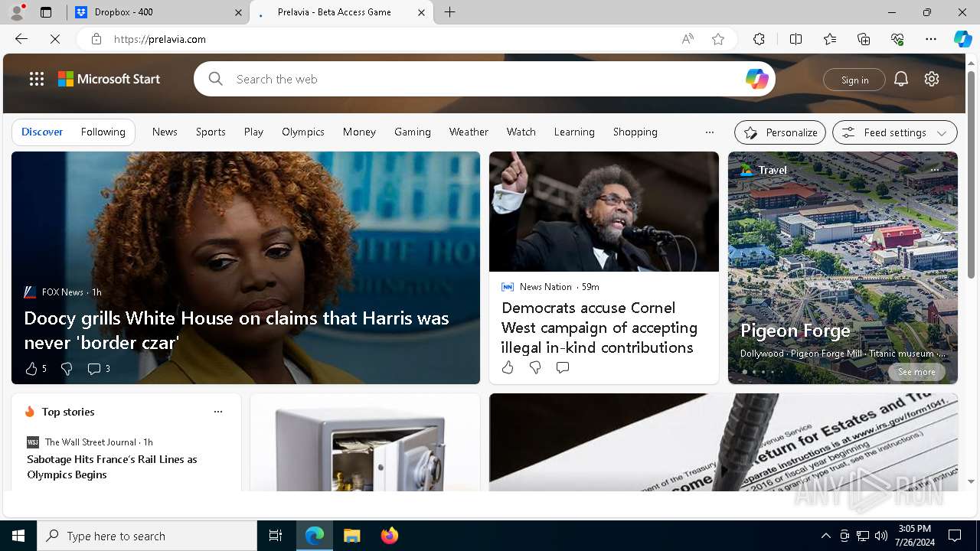Open the Copilot sidebar button
Image resolution: width=980 pixels, height=551 pixels.
962,39
